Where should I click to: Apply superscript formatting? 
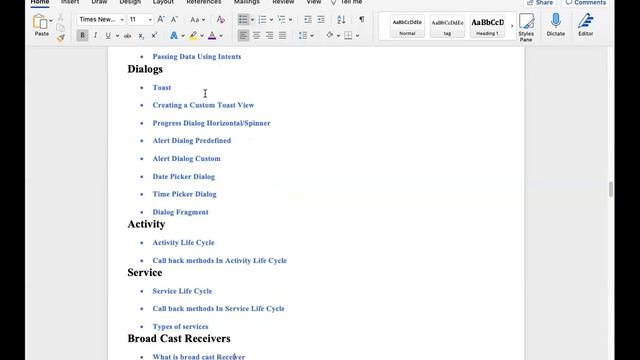coord(154,36)
